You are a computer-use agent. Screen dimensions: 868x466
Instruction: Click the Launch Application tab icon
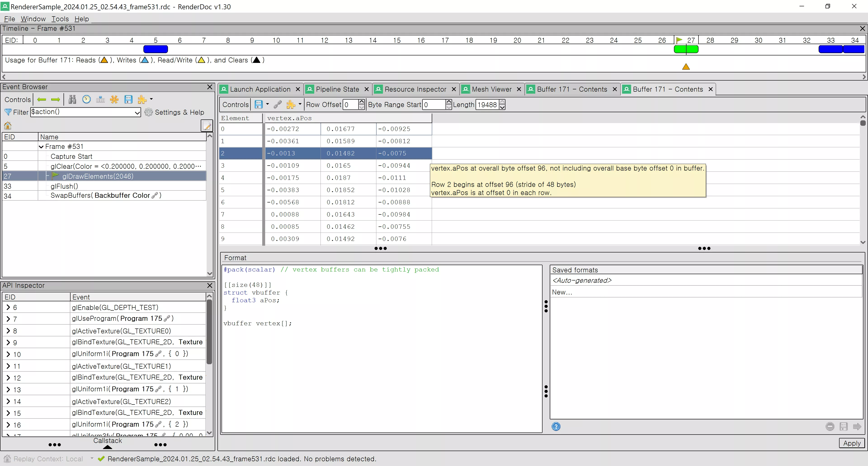[224, 89]
